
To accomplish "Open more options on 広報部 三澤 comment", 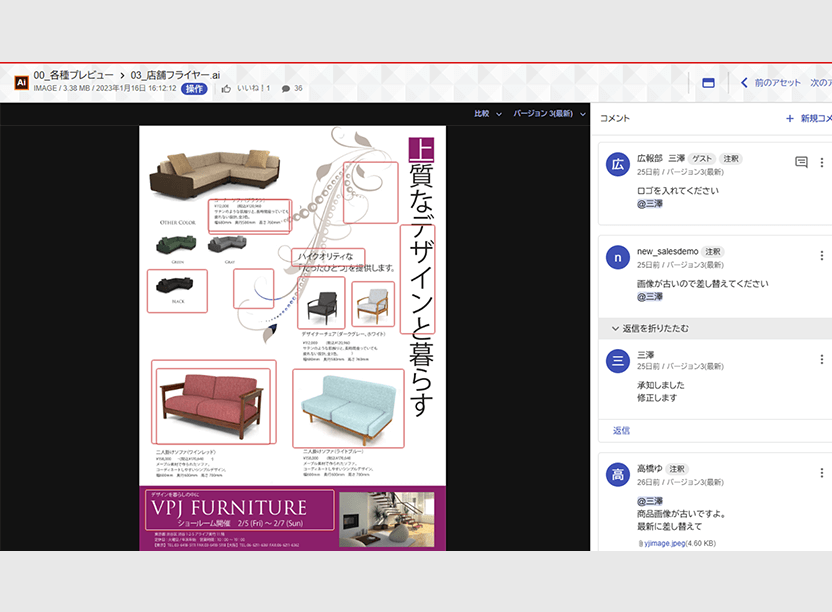I will (821, 162).
